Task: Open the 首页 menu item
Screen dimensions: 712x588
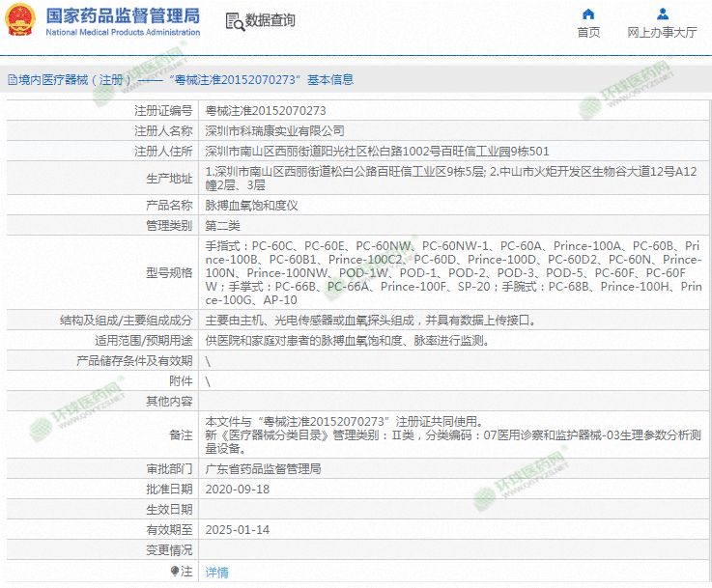Action: pos(588,32)
